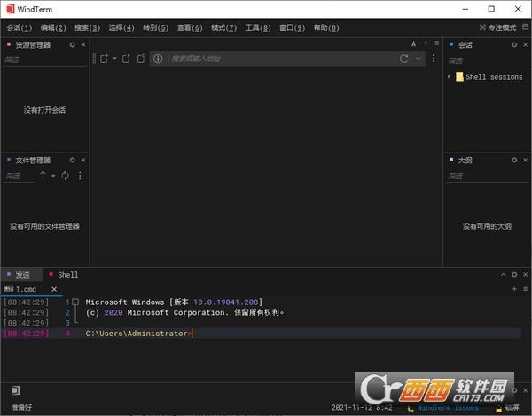Open settings gear of 资源管理器 panel
This screenshot has height=416, width=532.
coord(73,44)
